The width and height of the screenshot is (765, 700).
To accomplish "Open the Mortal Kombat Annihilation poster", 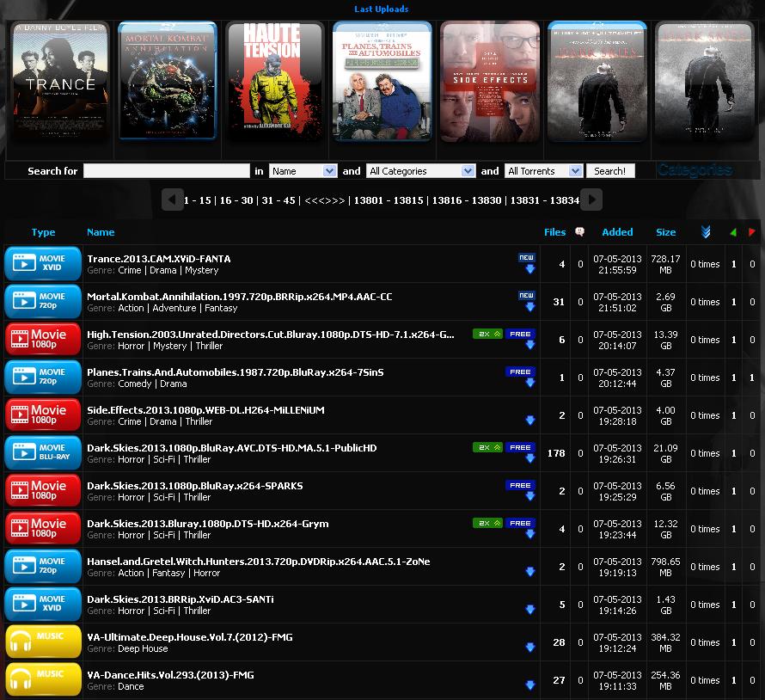I will (x=168, y=81).
